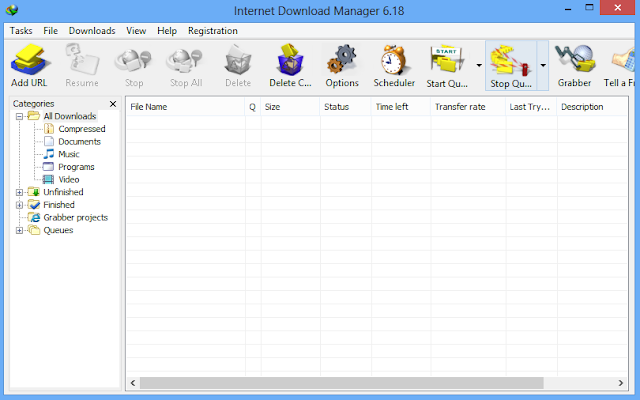Sort by the Time left column header
640x400 pixels.
[401, 107]
